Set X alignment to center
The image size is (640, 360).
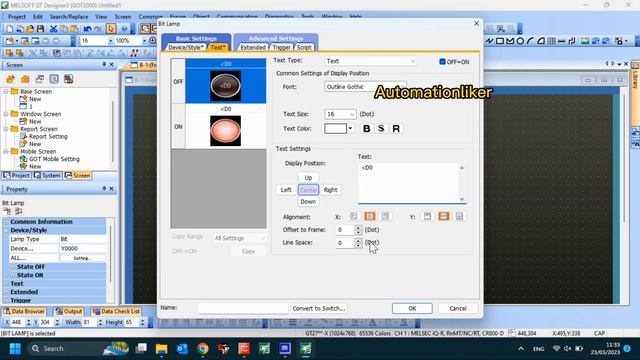point(369,216)
